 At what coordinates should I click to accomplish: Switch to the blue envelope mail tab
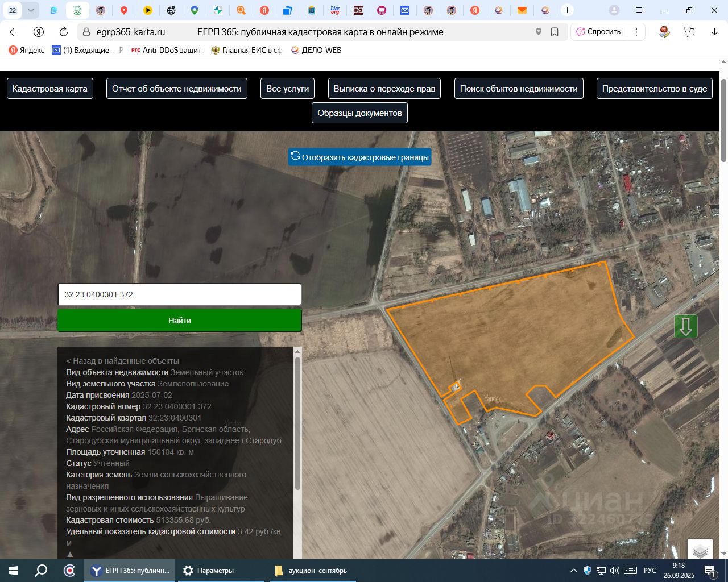[405, 10]
